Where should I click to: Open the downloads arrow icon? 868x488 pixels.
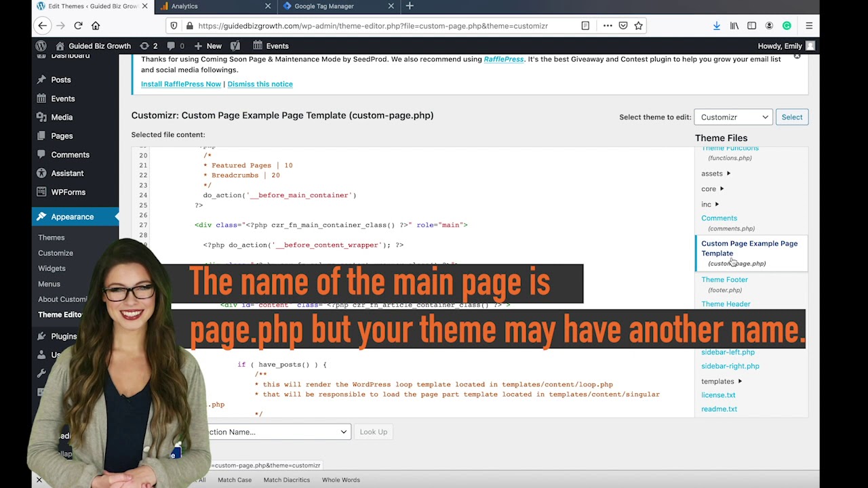[x=717, y=26]
